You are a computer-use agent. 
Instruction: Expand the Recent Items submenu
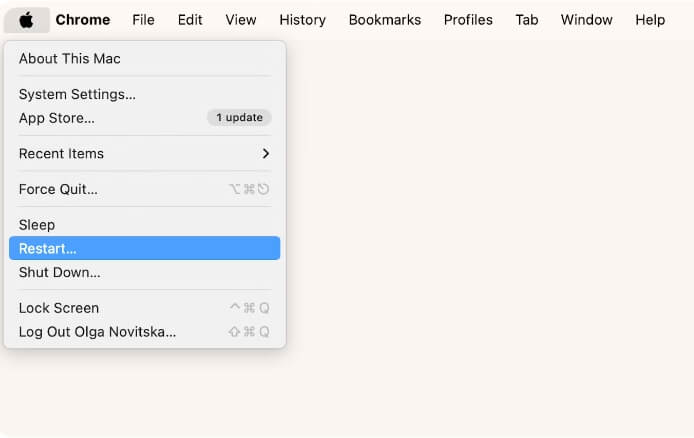pos(144,154)
